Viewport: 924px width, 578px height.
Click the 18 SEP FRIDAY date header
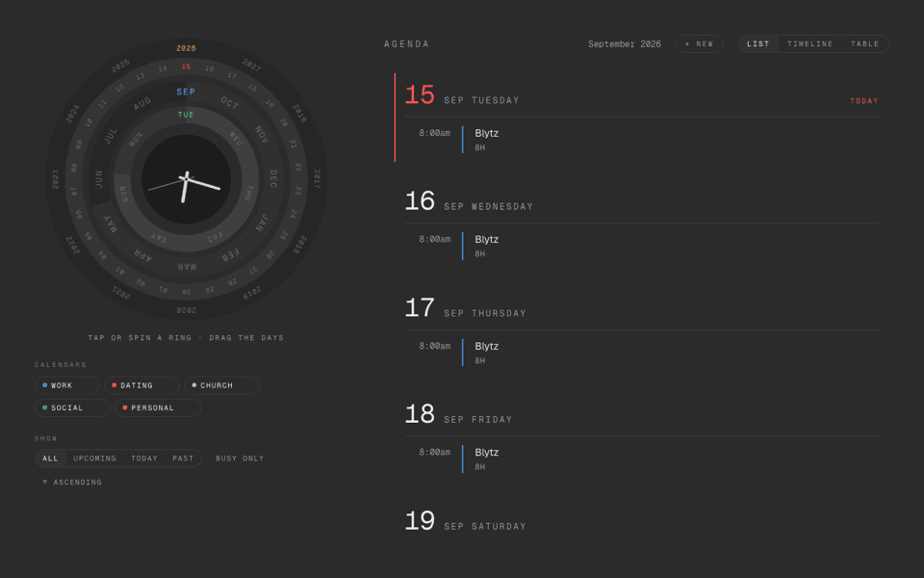[x=458, y=414]
